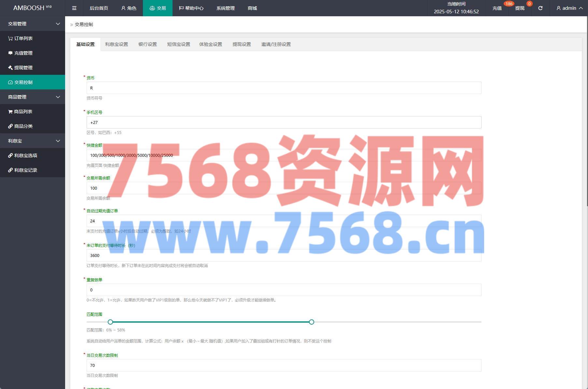Click the 充值 notification badge item
Viewport: 588px width, 389px height.
pos(497,8)
